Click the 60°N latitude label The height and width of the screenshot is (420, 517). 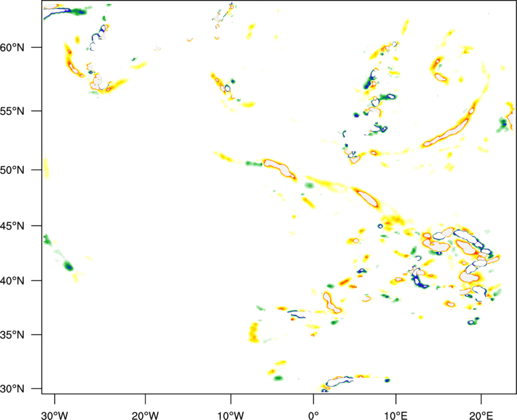[x=12, y=47]
